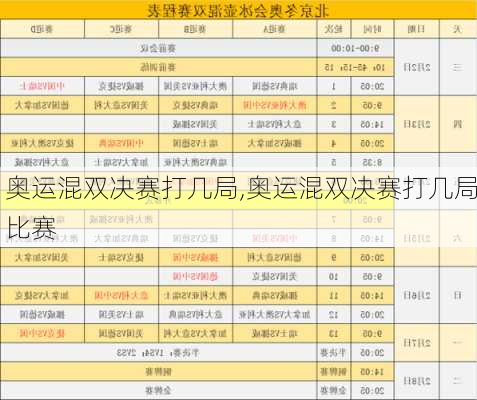Select the 赛道D column header
Screen dimensions: 477x400
coord(42,29)
